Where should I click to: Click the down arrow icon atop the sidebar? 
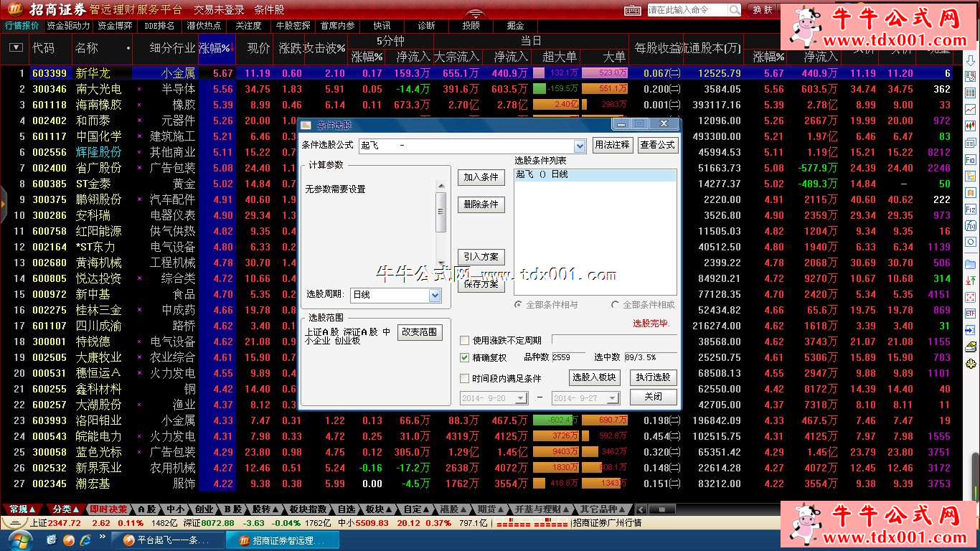(971, 60)
